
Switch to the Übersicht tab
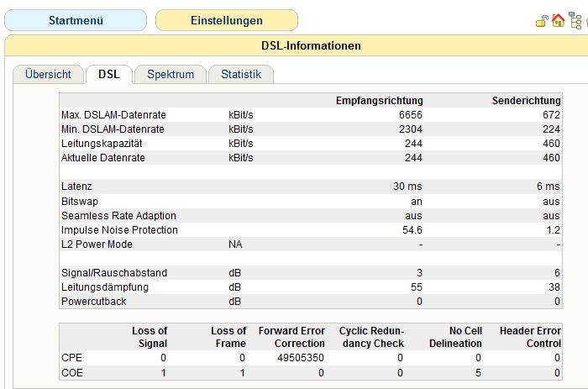(48, 74)
